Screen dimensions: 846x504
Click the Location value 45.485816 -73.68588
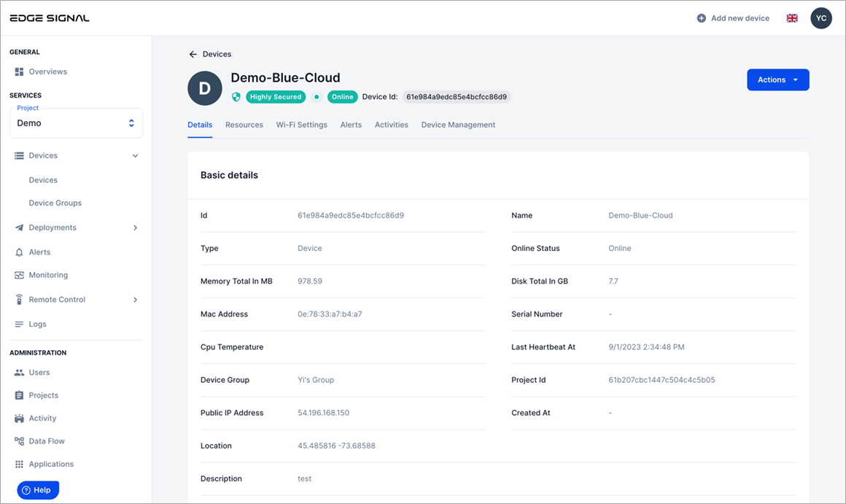click(x=337, y=446)
